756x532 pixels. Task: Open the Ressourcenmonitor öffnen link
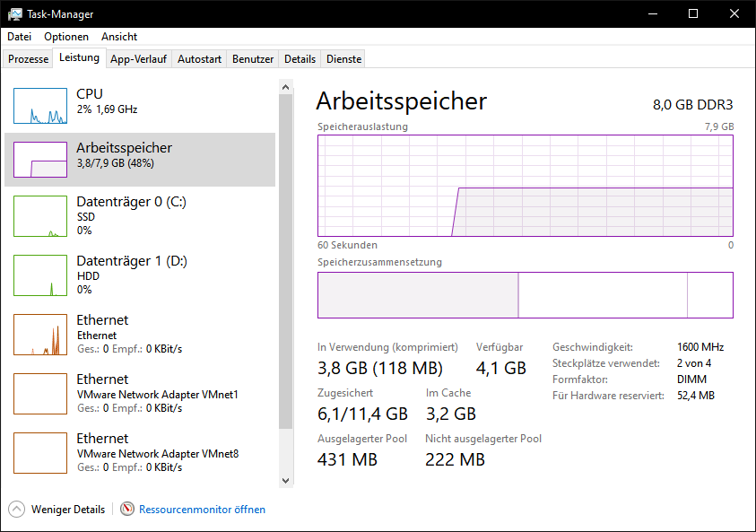202,510
